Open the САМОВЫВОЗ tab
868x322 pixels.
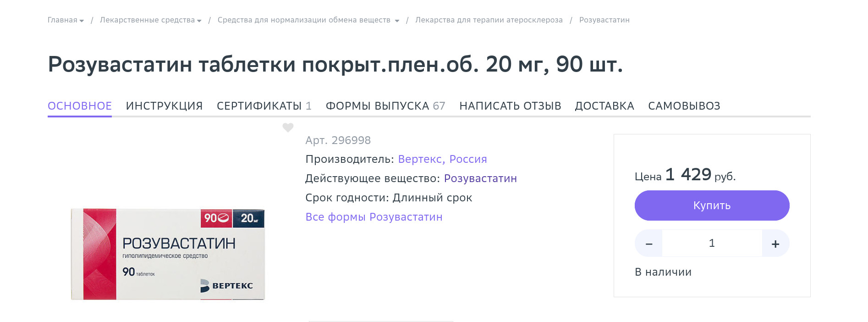[x=684, y=106]
